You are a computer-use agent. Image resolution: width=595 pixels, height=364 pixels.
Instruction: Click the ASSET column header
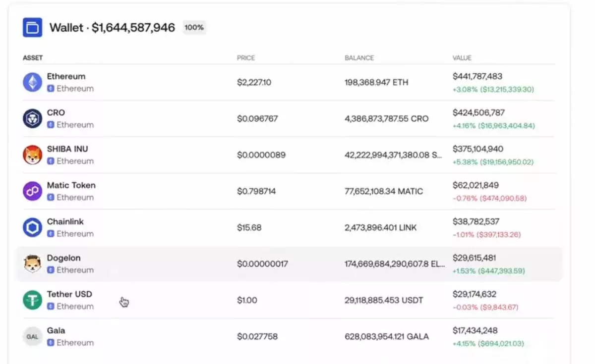tap(33, 58)
